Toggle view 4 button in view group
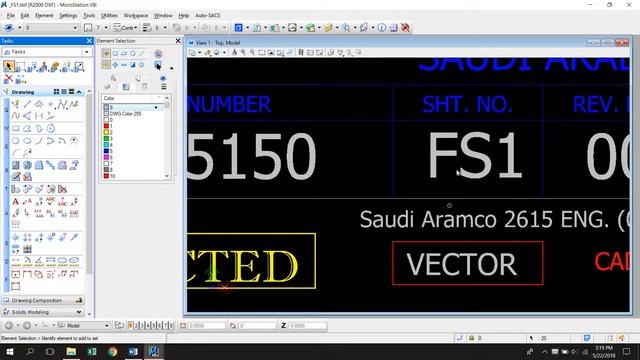The height and width of the screenshot is (360, 640). pos(148,326)
